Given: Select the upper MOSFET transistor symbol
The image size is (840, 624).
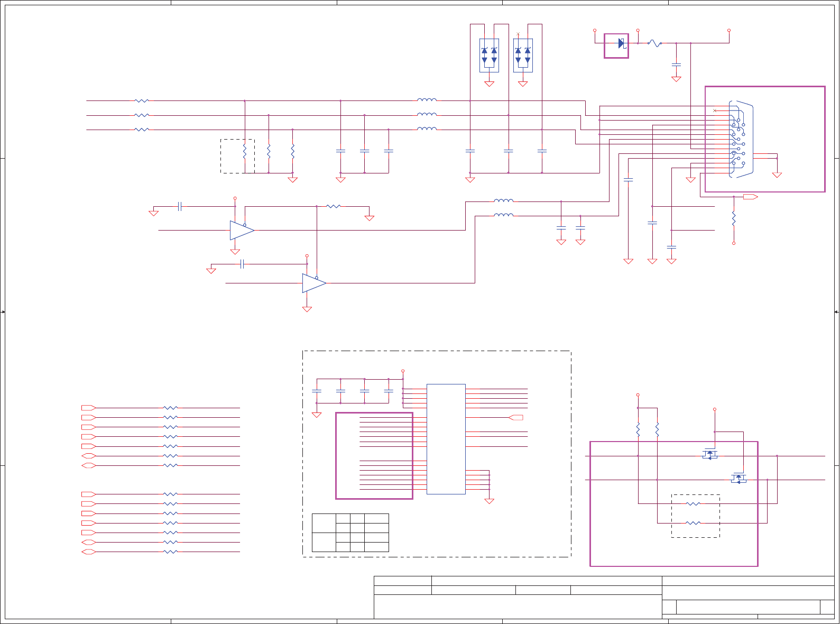Looking at the screenshot, I should point(710,454).
